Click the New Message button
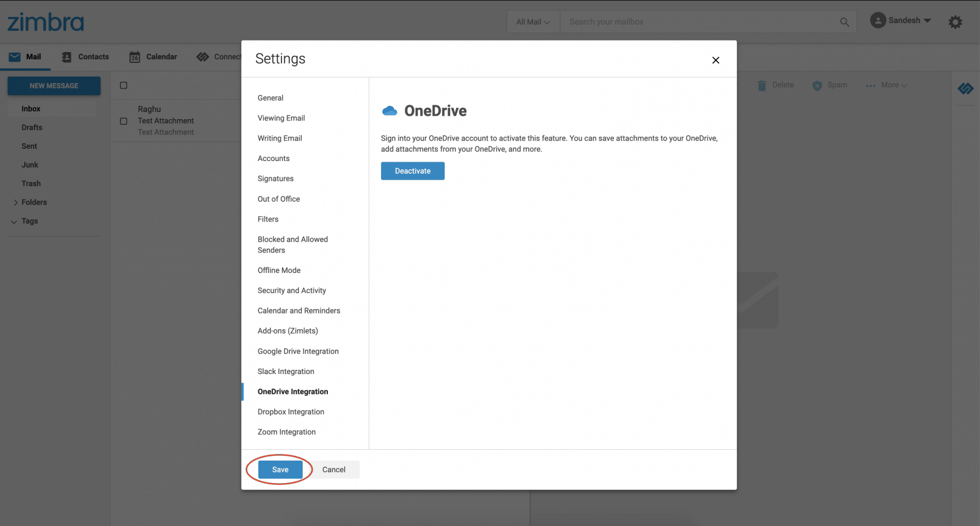Screen dimensions: 980x526 pyautogui.click(x=54, y=86)
